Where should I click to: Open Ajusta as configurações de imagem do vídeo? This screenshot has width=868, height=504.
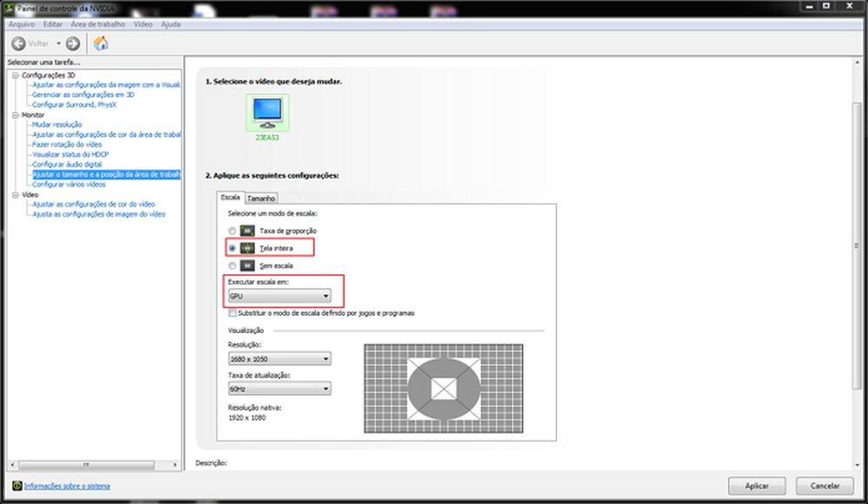99,214
